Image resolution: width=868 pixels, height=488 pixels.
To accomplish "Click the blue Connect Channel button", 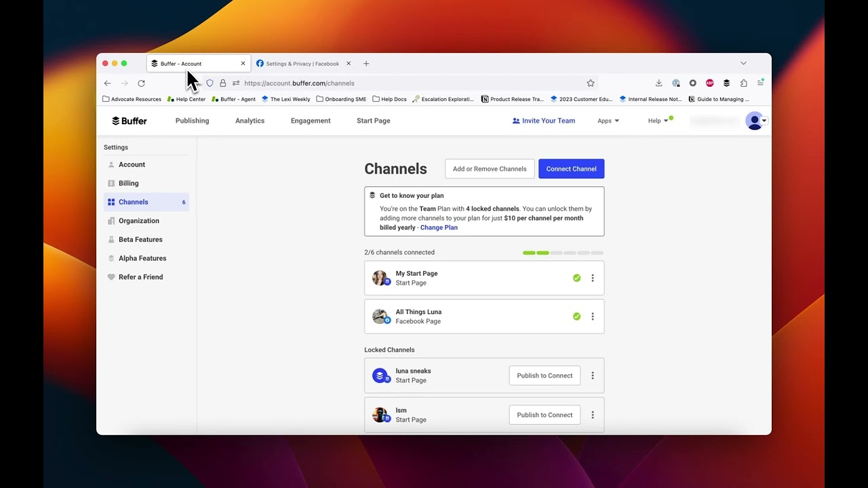I will [571, 169].
